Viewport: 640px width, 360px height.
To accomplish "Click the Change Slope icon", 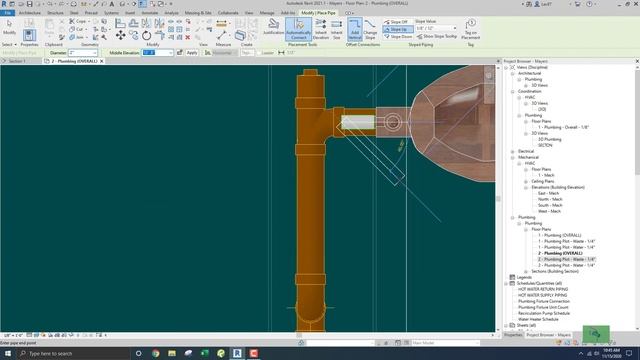I will pos(370,29).
